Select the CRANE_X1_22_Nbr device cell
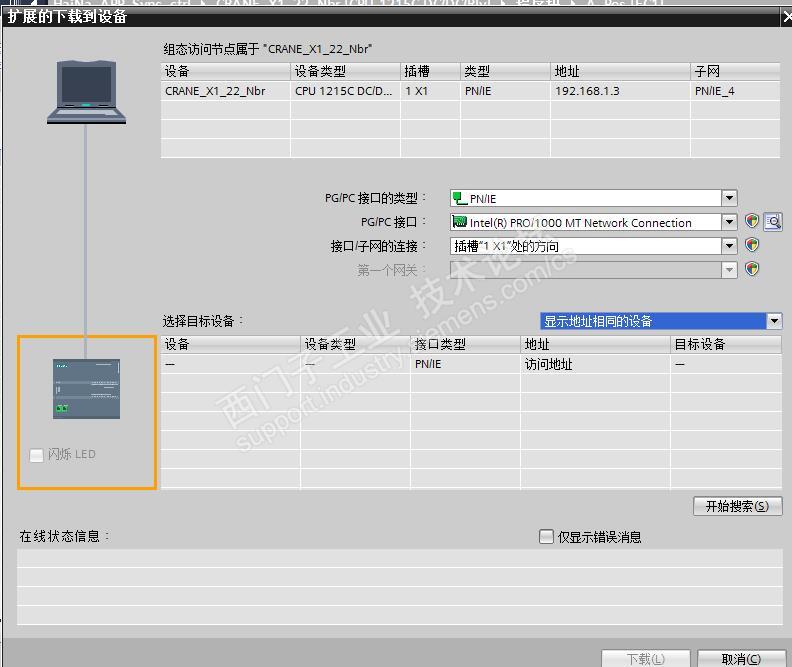 pos(225,91)
